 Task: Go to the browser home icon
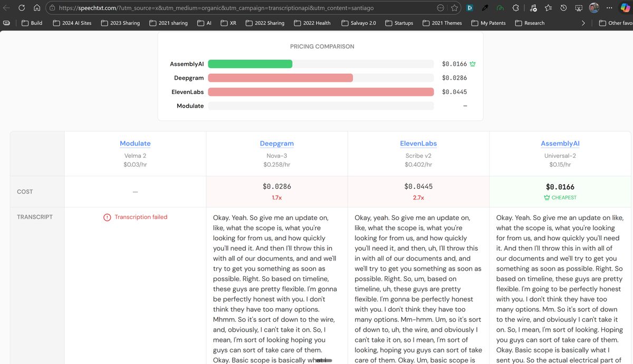click(37, 8)
